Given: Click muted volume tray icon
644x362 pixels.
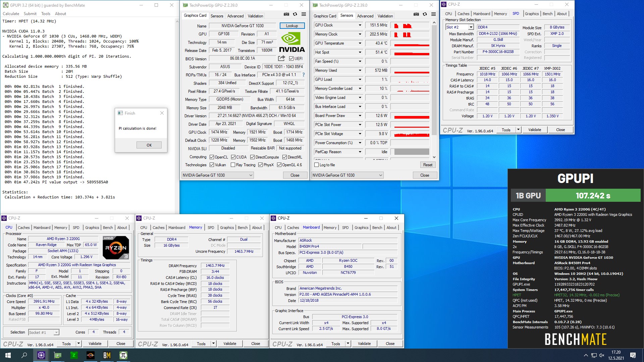Looking at the screenshot, I should tap(602, 355).
